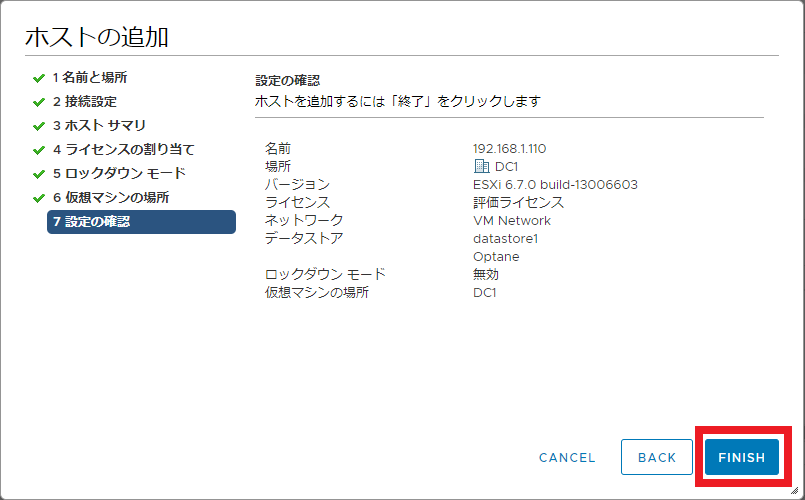Click the ホストの追加 dialog title
The image size is (805, 500).
pos(97,37)
